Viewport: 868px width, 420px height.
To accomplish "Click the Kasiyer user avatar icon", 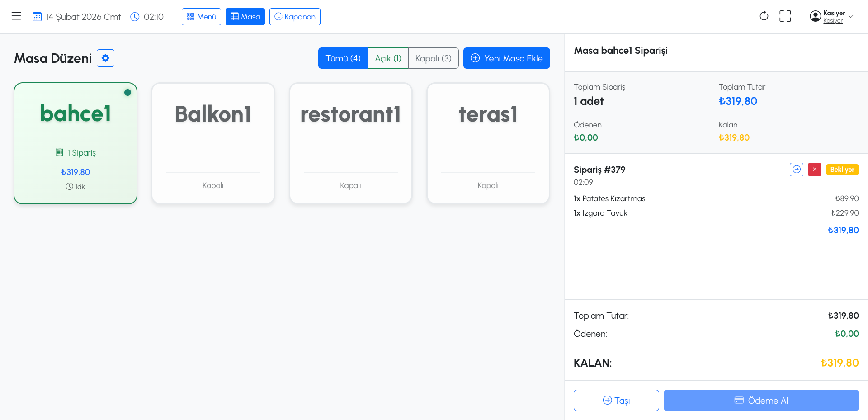I will [x=815, y=16].
